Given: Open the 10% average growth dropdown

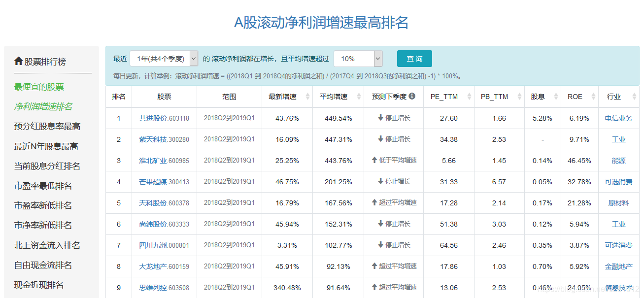Looking at the screenshot, I should click(x=358, y=59).
